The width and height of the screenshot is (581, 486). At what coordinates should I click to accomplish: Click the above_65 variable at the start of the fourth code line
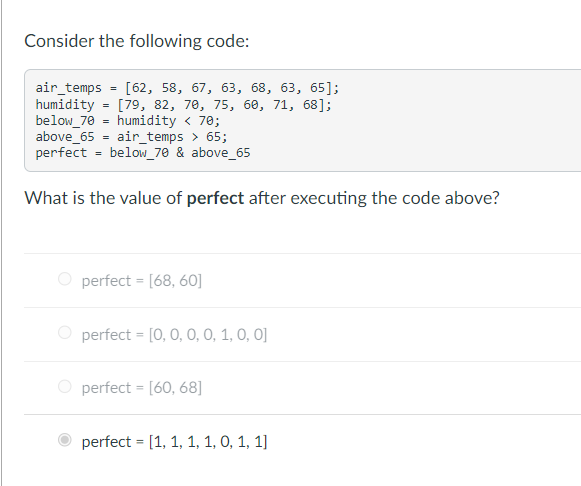(65, 137)
